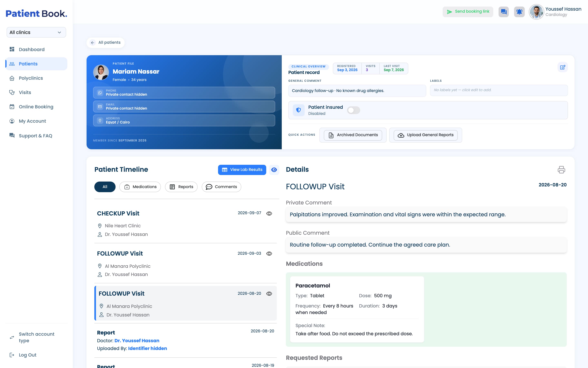Open the chat messages icon in header
This screenshot has width=588, height=368.
pyautogui.click(x=503, y=12)
